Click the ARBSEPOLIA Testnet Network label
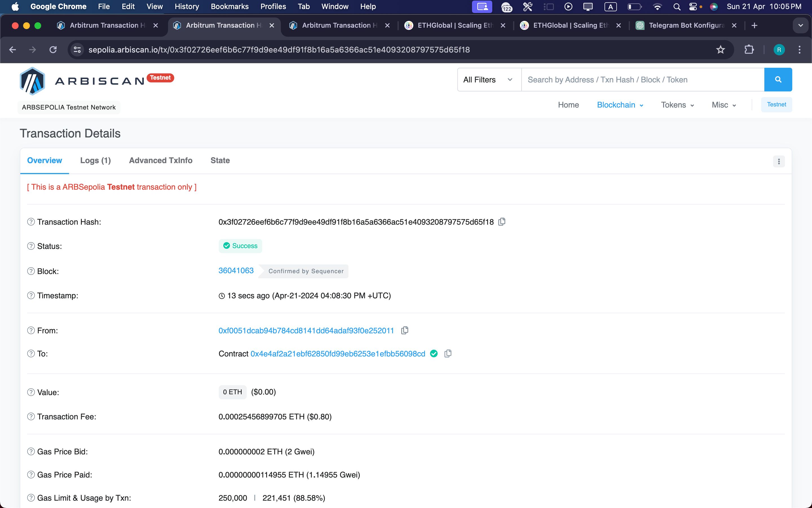 point(69,107)
